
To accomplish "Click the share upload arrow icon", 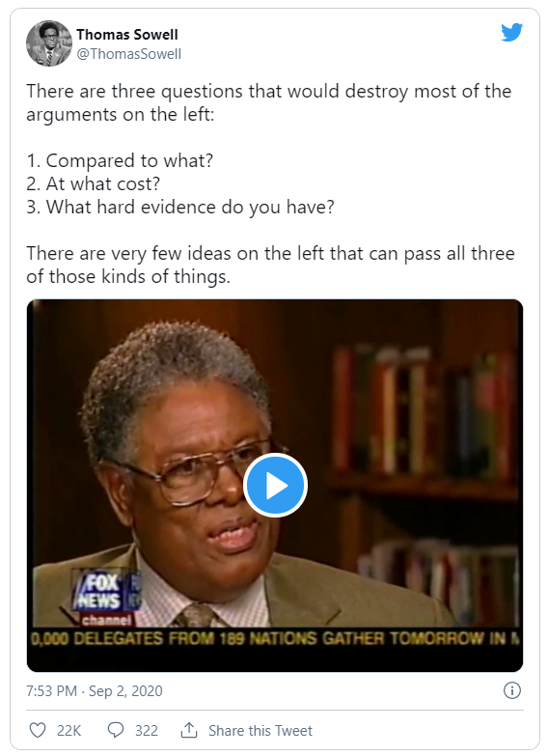I will 189,730.
